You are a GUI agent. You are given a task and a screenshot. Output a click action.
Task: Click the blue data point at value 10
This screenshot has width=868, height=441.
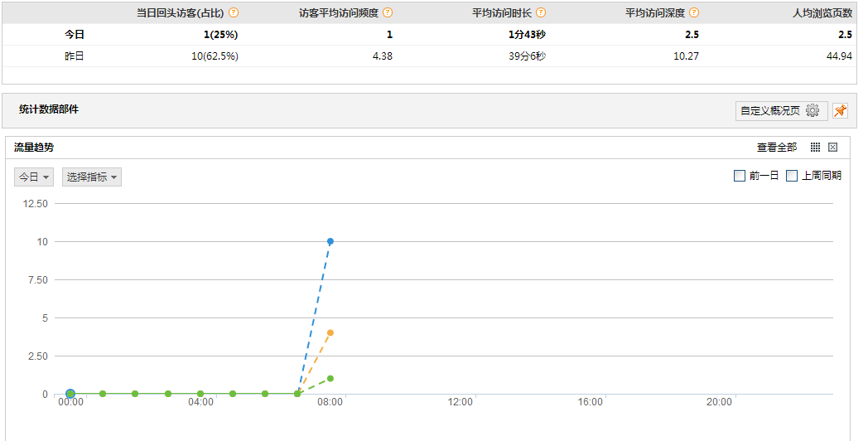pos(330,241)
